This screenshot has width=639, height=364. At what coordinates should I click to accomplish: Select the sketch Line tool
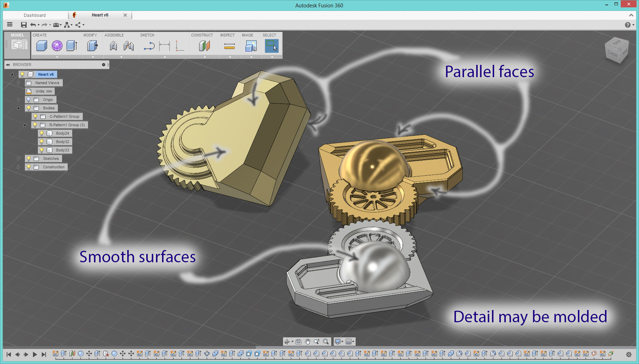[x=149, y=46]
